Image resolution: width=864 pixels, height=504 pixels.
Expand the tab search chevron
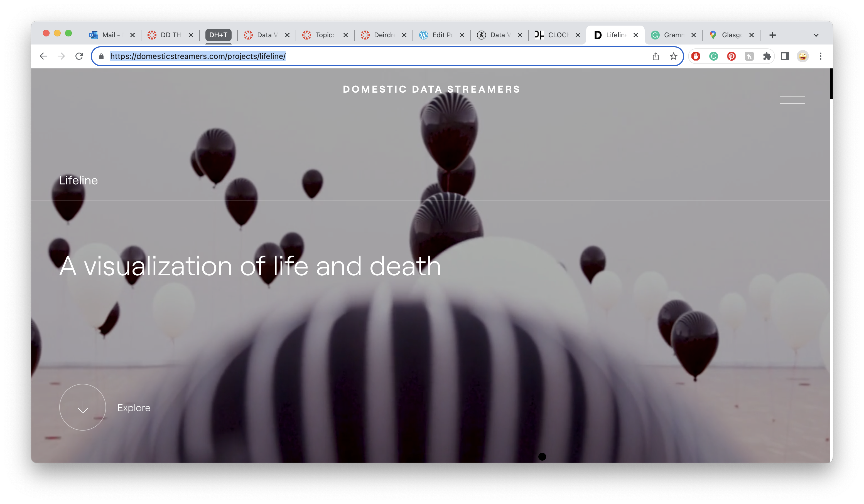(816, 35)
